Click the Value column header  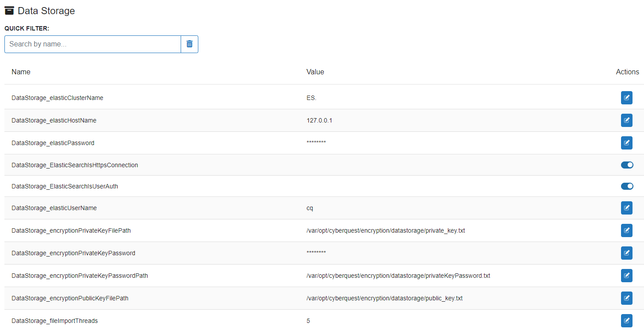pyautogui.click(x=315, y=72)
